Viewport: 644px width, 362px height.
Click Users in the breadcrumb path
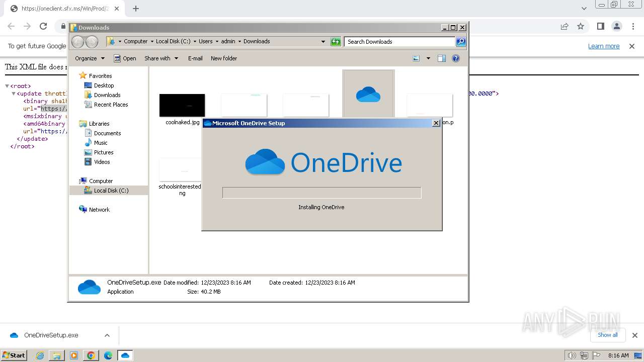point(205,42)
